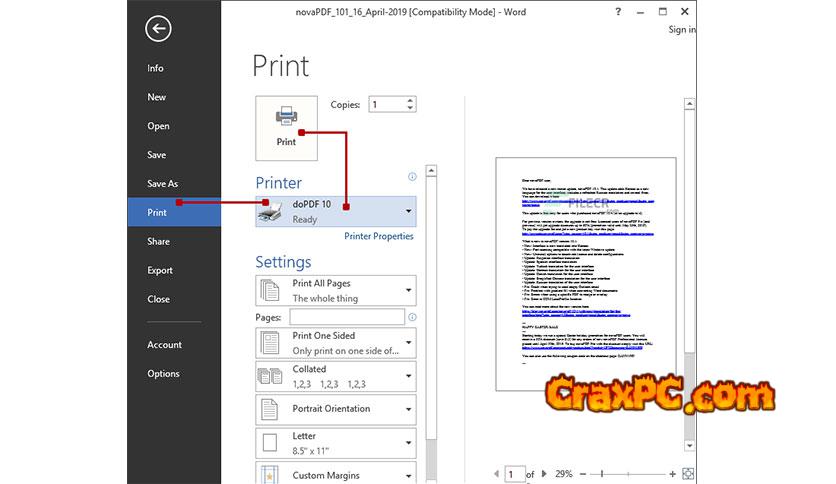The width and height of the screenshot is (836, 484).
Task: Click the printer info icon beside Printer heading
Action: (412, 177)
